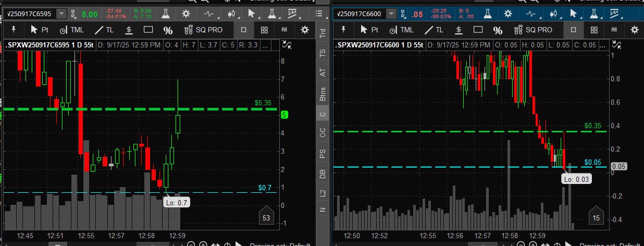Select TML tool on left chart toolbar
The height and width of the screenshot is (246, 644).
coord(71,30)
